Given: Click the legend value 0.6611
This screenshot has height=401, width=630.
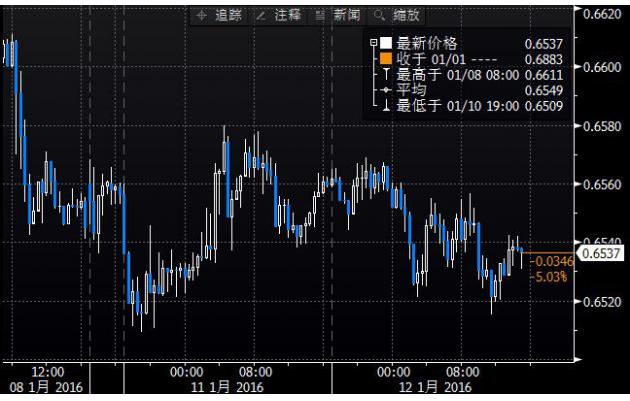Looking at the screenshot, I should (544, 75).
